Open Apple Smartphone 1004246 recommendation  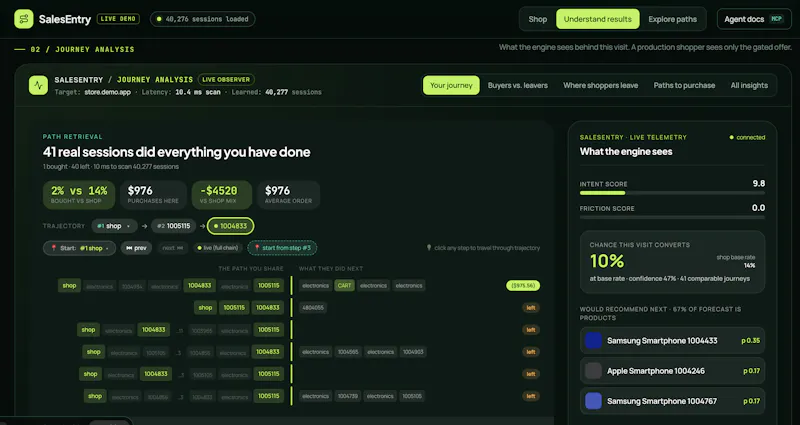(672, 371)
